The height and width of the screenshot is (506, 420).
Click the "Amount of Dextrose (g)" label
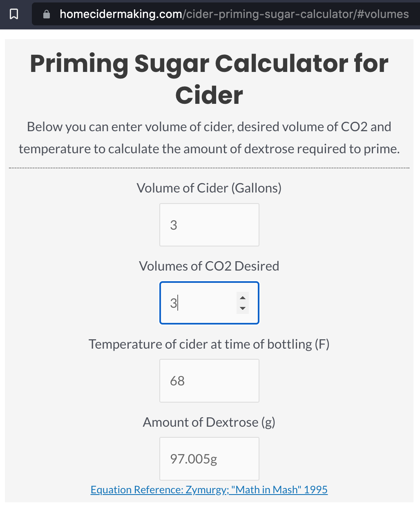point(209,422)
